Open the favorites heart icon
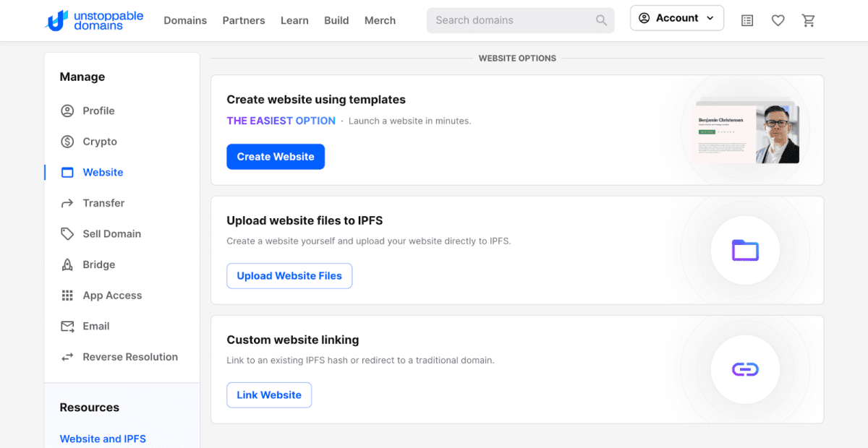The height and width of the screenshot is (448, 868). 778,21
